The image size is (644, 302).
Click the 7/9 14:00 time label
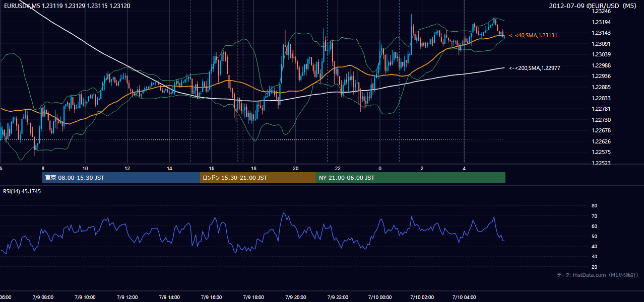(x=169, y=297)
